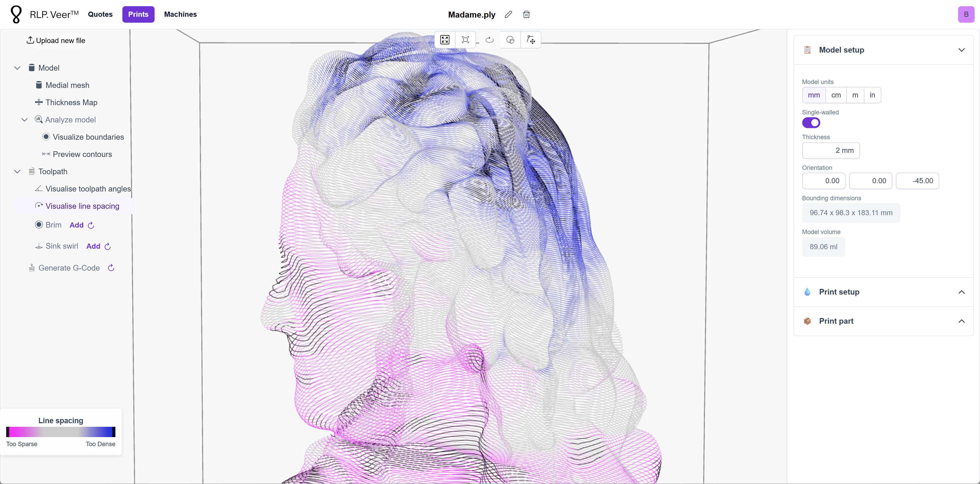Open the Machines tab

pyautogui.click(x=180, y=14)
